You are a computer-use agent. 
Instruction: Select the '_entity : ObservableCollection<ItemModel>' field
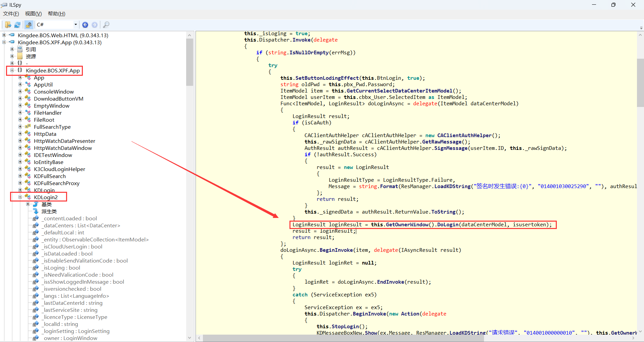coord(95,239)
